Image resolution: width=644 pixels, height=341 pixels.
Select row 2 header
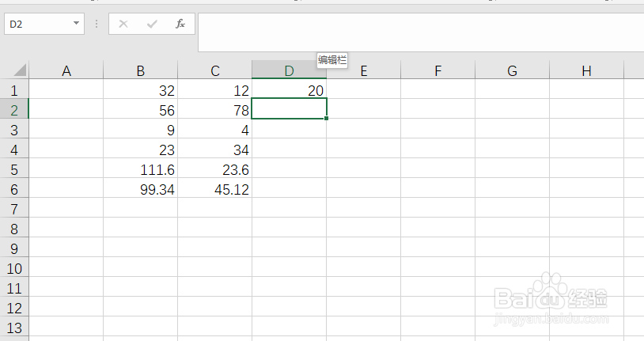point(14,108)
